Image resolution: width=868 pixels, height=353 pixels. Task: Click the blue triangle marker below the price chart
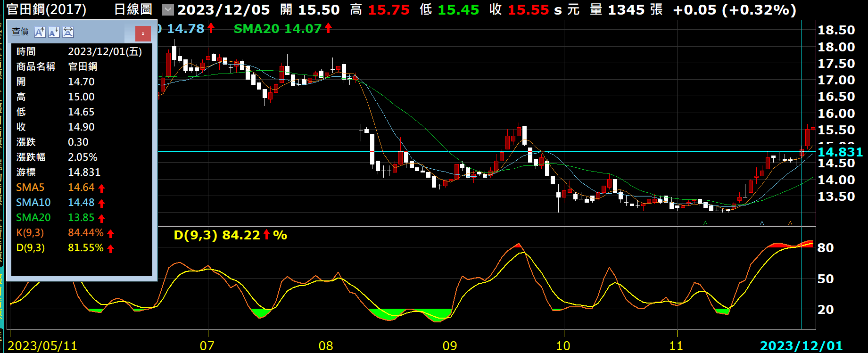tap(762, 223)
